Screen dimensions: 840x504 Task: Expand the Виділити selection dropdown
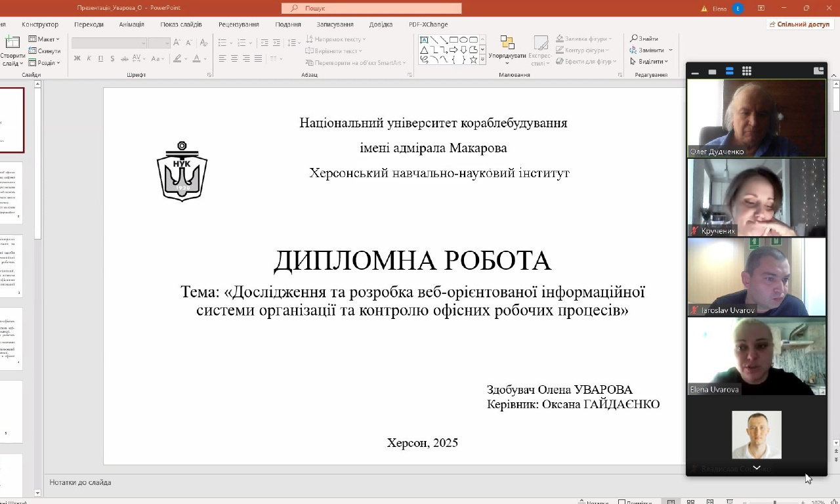[x=649, y=62]
